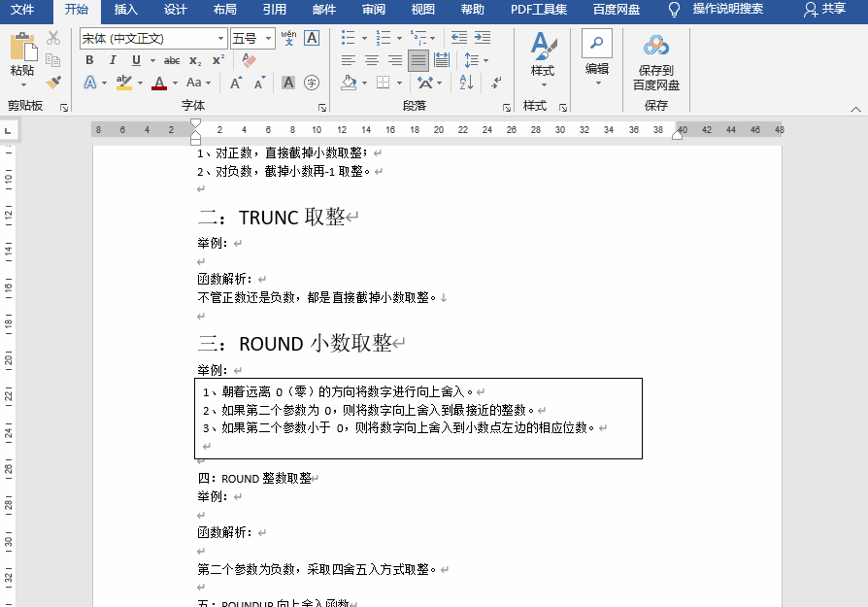The width and height of the screenshot is (868, 607).
Task: Open the Paragraph dialog launcher
Action: coord(507,108)
